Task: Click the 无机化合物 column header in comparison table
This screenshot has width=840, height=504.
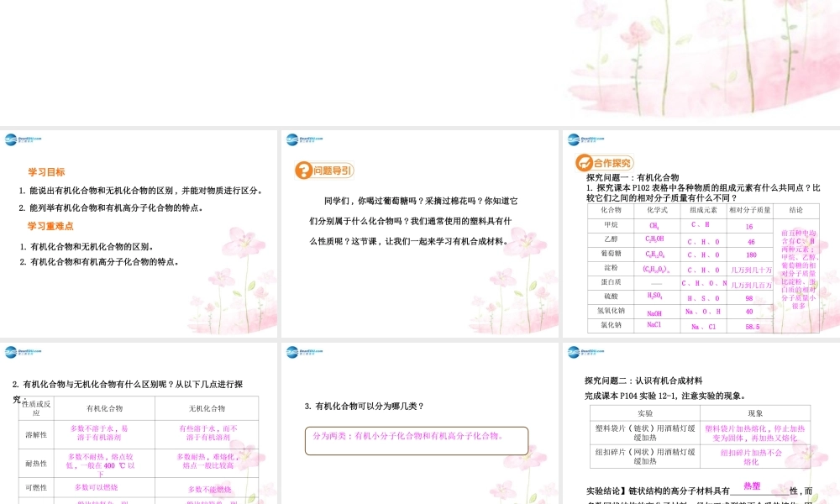Action: coord(207,408)
